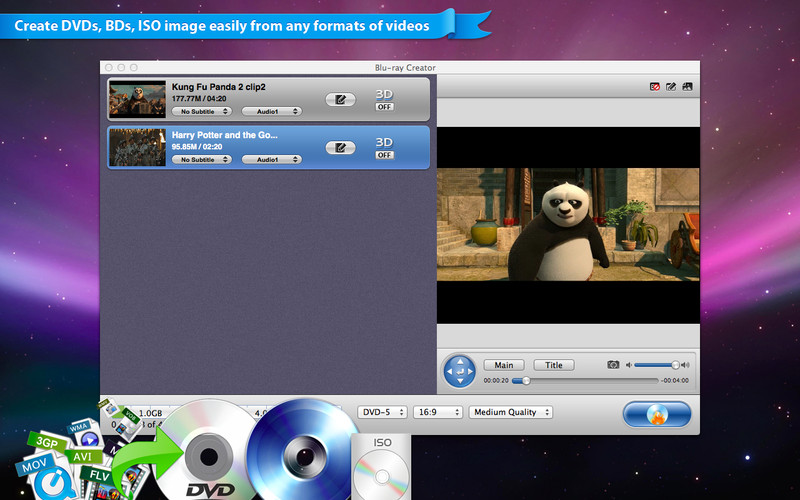The image size is (800, 500).
Task: Click the 00:00:20 elapsed time text
Action: click(x=496, y=381)
